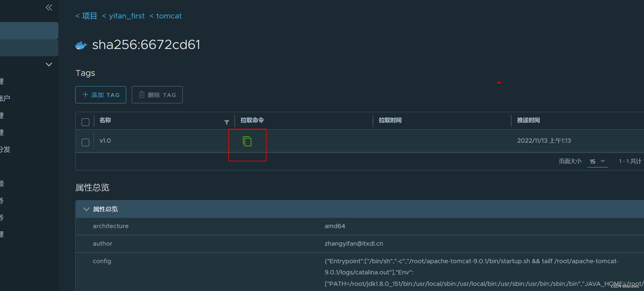Image resolution: width=644 pixels, height=291 pixels.
Task: Click the 推送时间 column header
Action: 528,120
